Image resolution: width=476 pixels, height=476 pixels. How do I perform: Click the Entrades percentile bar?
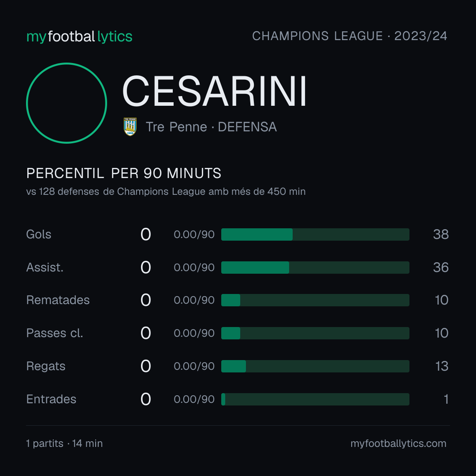[x=315, y=399]
